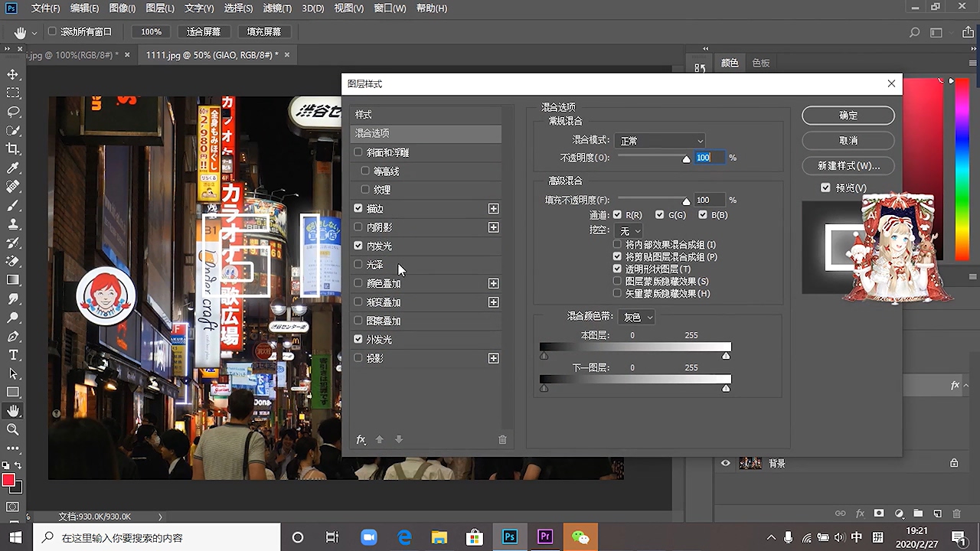
Task: Click the fx icon in the Layer Style dialog
Action: coord(361,439)
